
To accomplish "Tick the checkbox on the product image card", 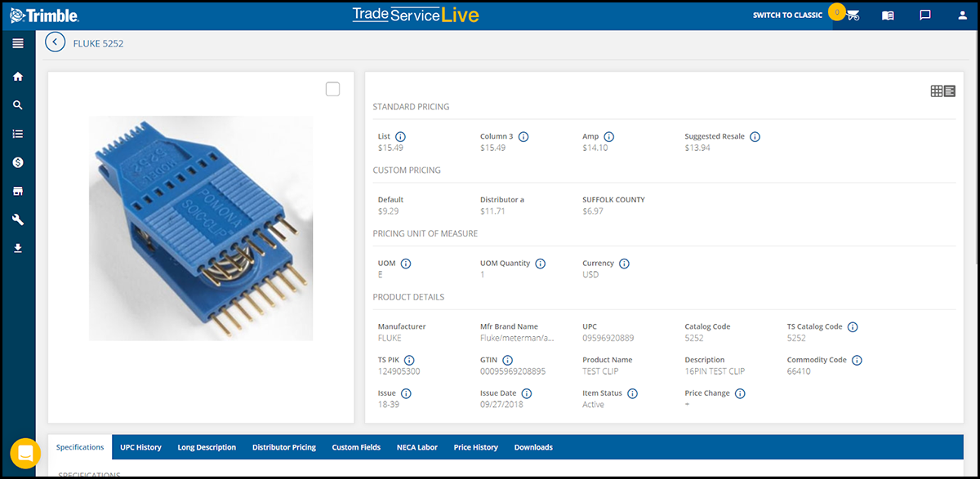I will click(332, 89).
